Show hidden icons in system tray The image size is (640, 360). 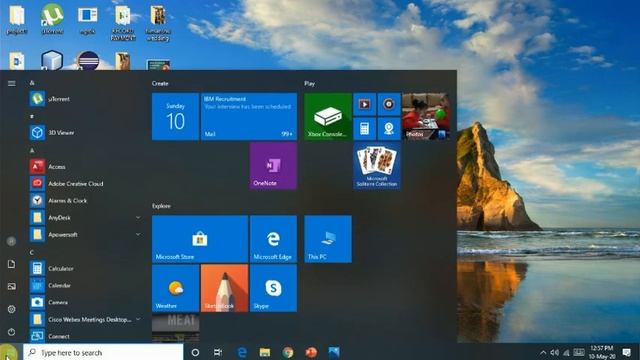coord(543,352)
